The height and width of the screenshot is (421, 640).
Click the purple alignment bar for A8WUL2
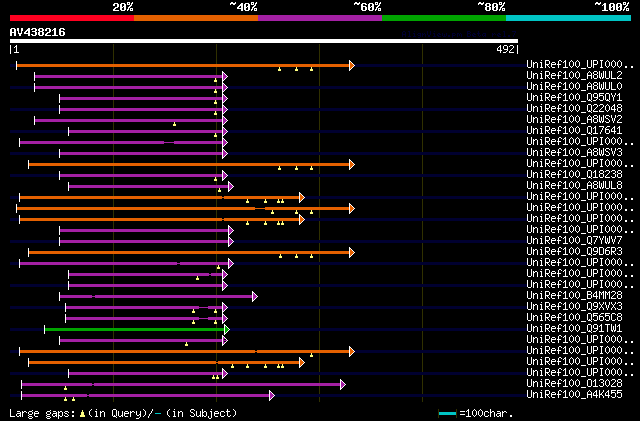(129, 76)
